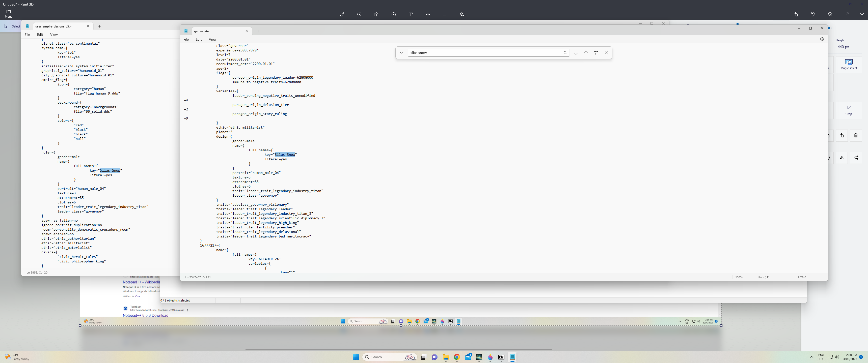Open the Edit menu in gamestate Notepad
This screenshot has width=868, height=363.
click(199, 39)
